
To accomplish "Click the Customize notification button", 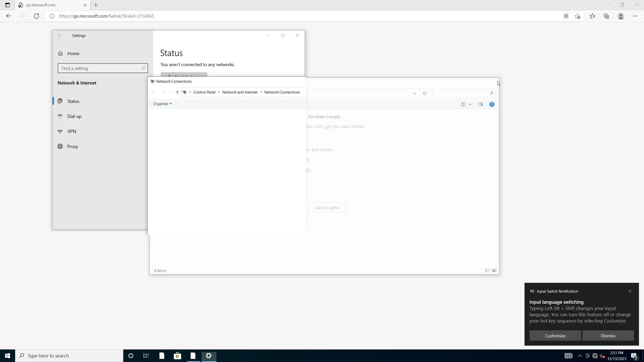I will pos(555,336).
